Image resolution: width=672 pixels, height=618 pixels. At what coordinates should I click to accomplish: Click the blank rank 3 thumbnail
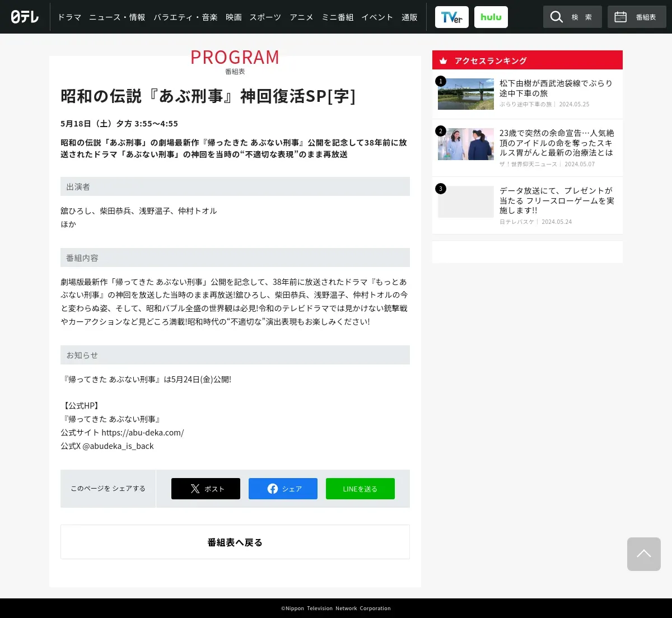pyautogui.click(x=466, y=202)
